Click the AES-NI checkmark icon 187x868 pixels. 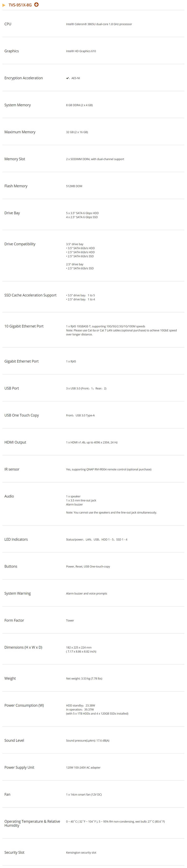(68, 78)
